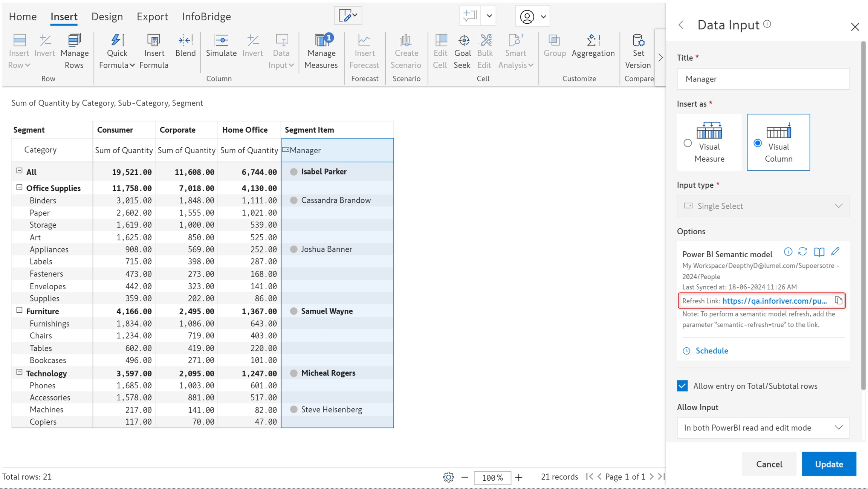Image resolution: width=868 pixels, height=489 pixels.
Task: Edit the Power BI semantic model
Action: click(x=835, y=252)
